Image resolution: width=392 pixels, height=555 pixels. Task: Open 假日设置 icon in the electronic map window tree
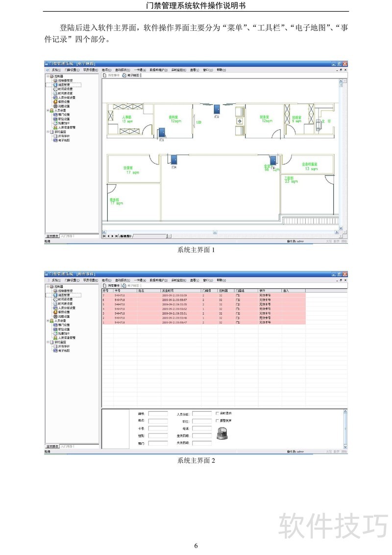click(x=55, y=102)
